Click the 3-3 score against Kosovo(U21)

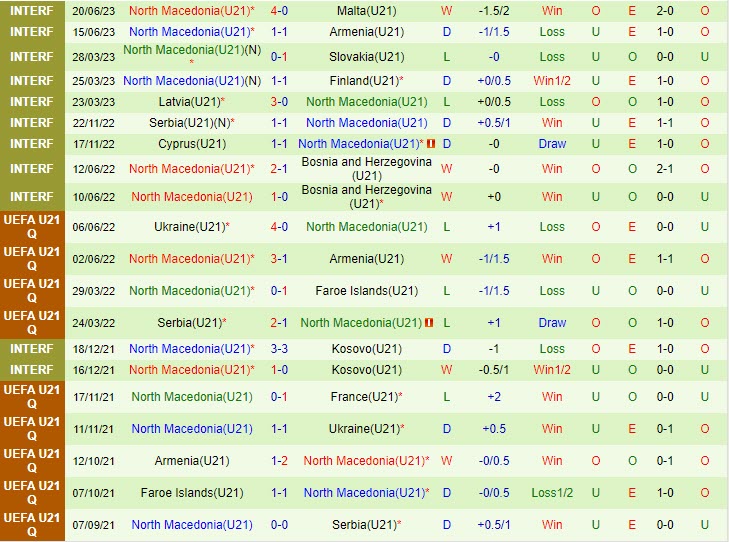[x=279, y=349]
